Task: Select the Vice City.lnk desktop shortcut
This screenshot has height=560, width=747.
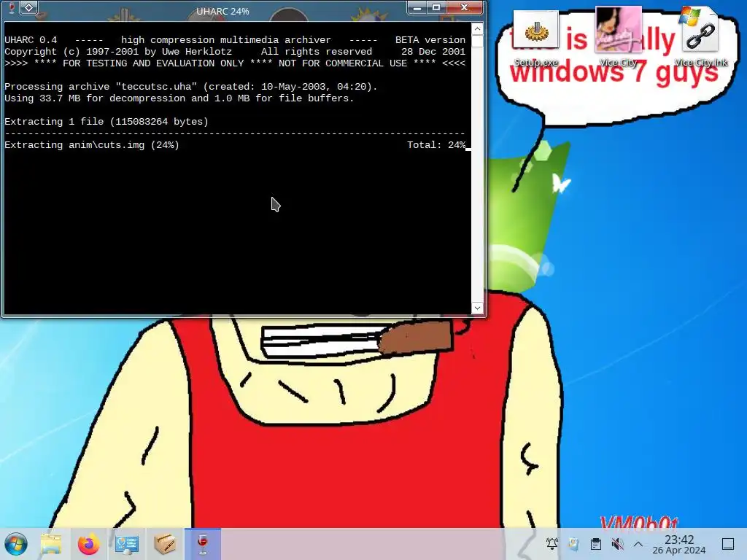Action: [x=700, y=37]
